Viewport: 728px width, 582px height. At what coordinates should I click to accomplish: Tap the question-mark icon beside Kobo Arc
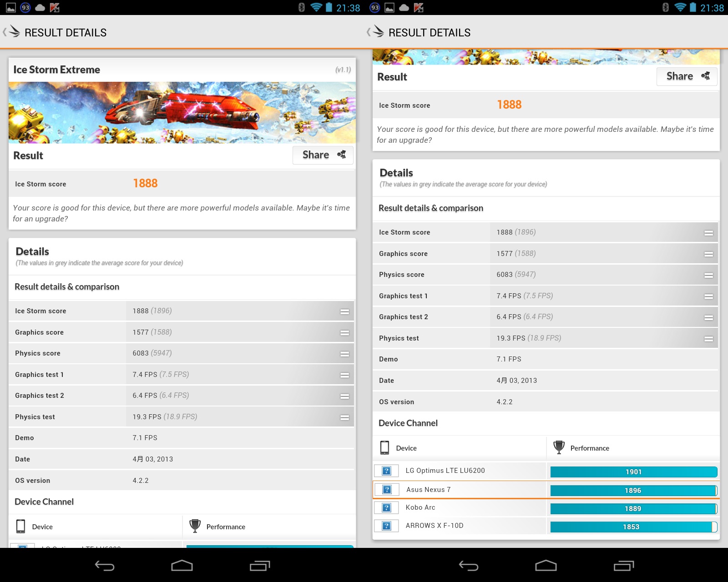pos(386,508)
